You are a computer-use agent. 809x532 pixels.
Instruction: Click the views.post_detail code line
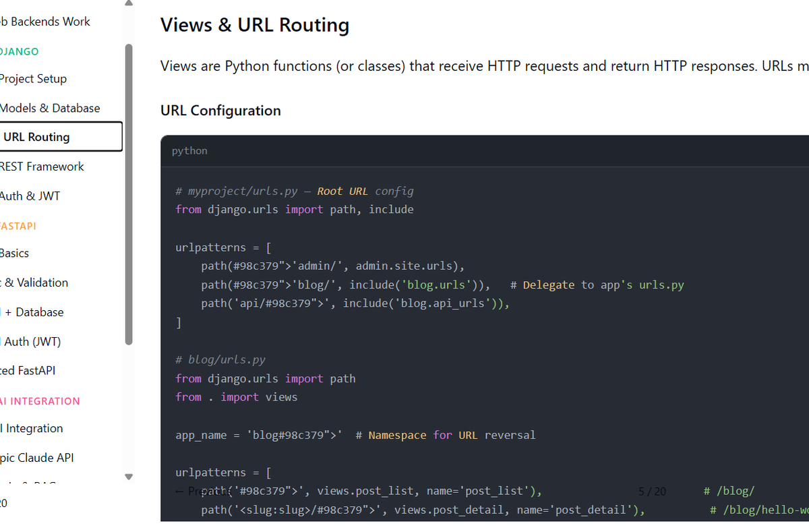(423, 510)
